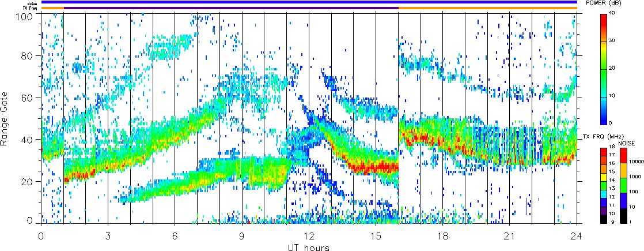Click the NOISE legend title

click(626, 143)
